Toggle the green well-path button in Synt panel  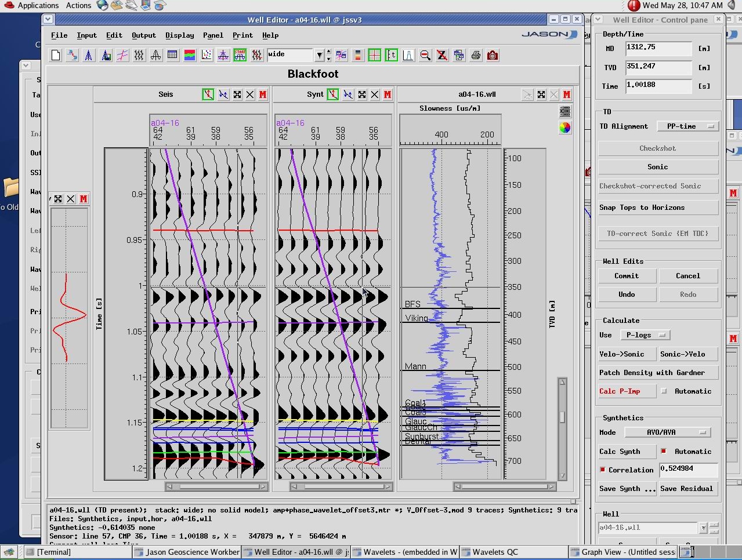(x=333, y=94)
